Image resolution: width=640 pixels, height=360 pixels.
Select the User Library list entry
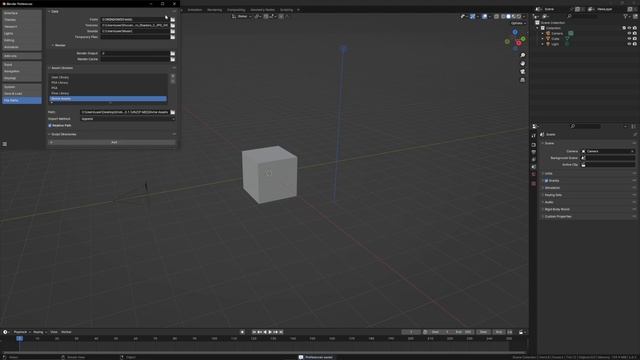click(x=108, y=77)
